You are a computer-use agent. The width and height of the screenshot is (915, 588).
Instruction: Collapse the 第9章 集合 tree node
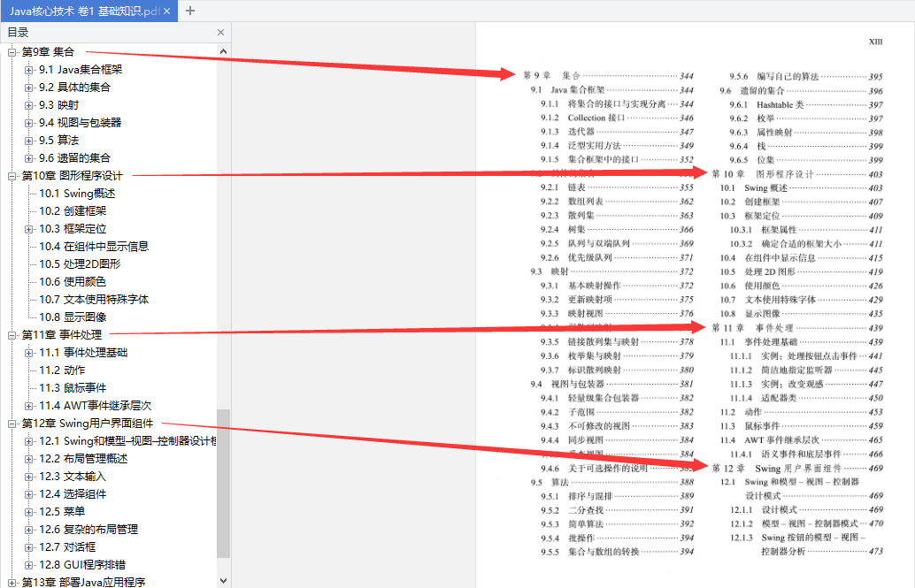pos(12,52)
